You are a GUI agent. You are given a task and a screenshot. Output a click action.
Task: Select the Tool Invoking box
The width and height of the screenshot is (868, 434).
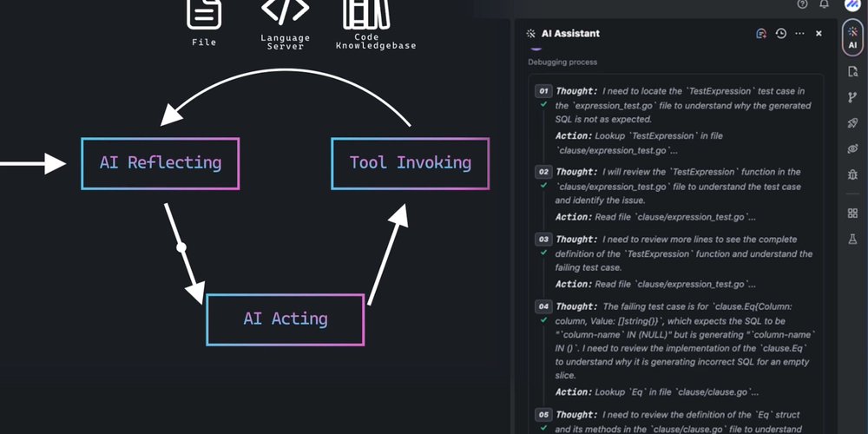(411, 163)
